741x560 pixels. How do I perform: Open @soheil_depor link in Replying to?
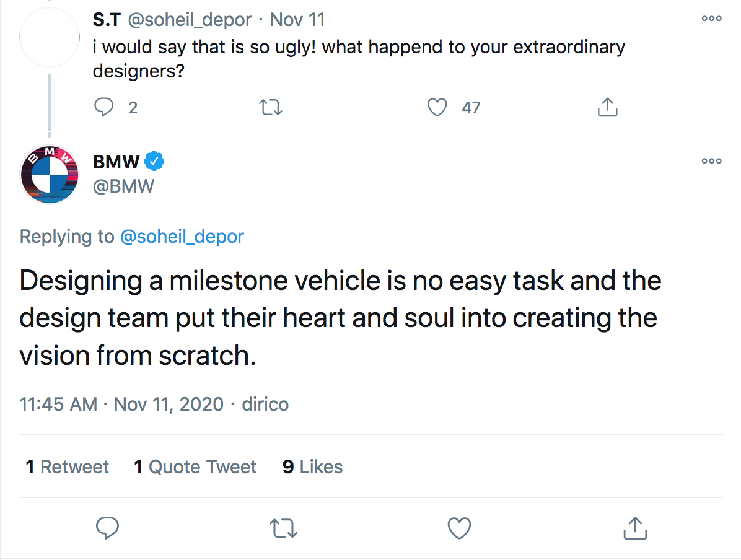tap(182, 236)
